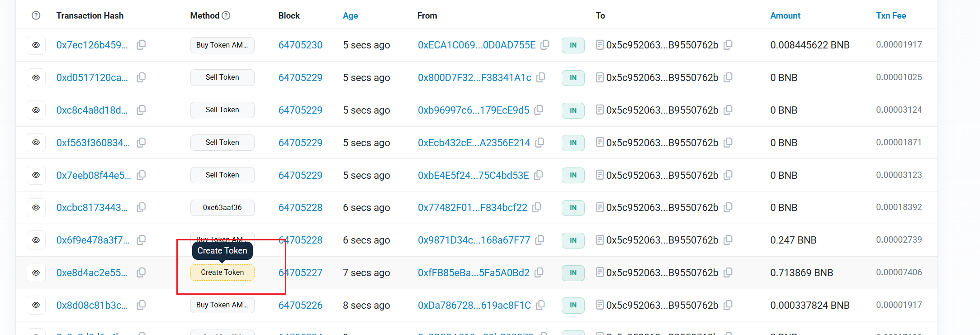Image resolution: width=980 pixels, height=335 pixels.
Task: Copy To address in the 0.247 BNB row
Action: click(728, 240)
